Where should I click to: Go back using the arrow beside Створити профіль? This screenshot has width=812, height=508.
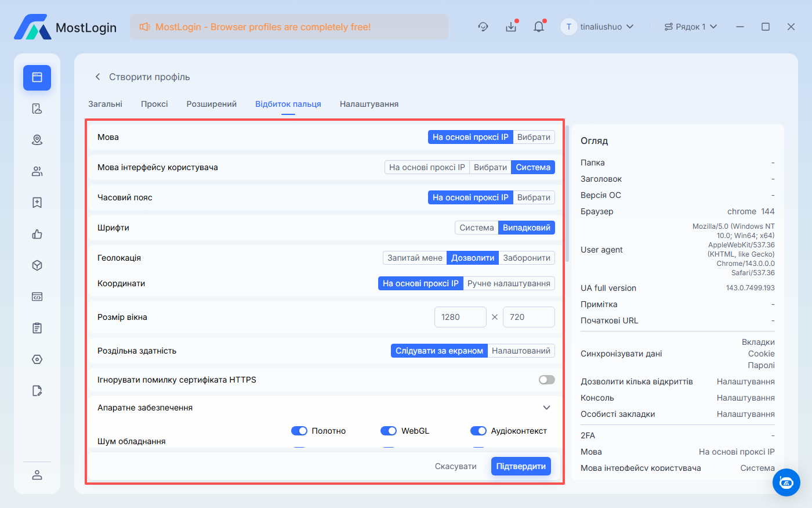click(x=97, y=77)
